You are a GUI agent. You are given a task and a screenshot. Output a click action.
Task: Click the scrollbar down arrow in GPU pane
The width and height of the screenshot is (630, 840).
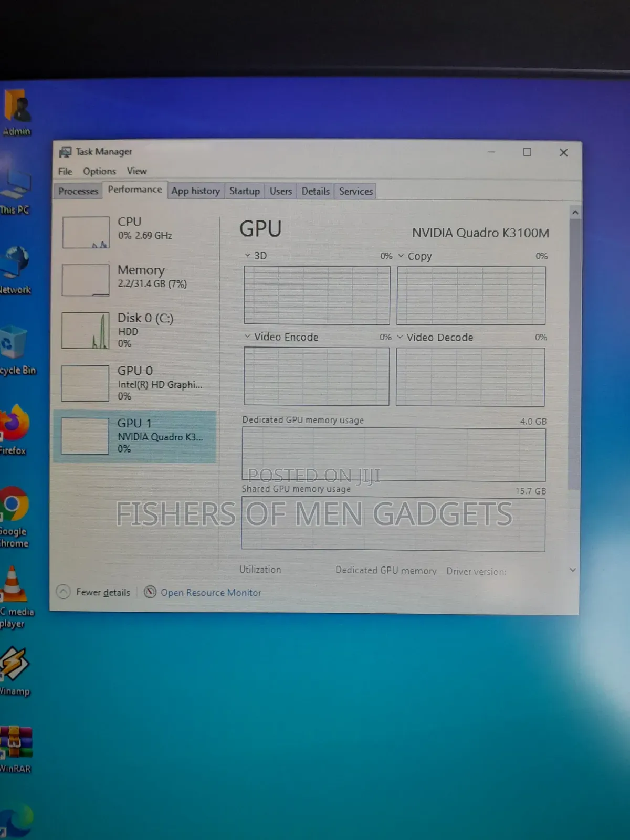click(573, 570)
